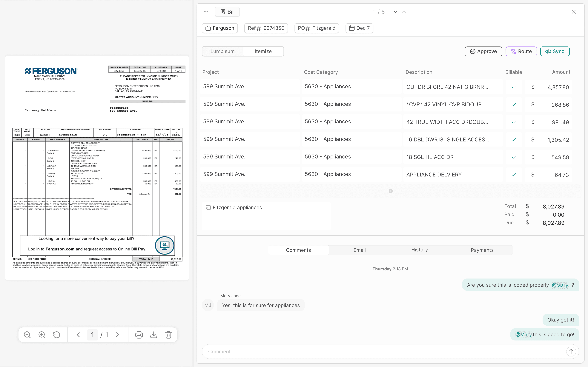The height and width of the screenshot is (367, 588).
Task: Toggle billable check for APPLIANCE DELVIERY row
Action: coord(514,175)
